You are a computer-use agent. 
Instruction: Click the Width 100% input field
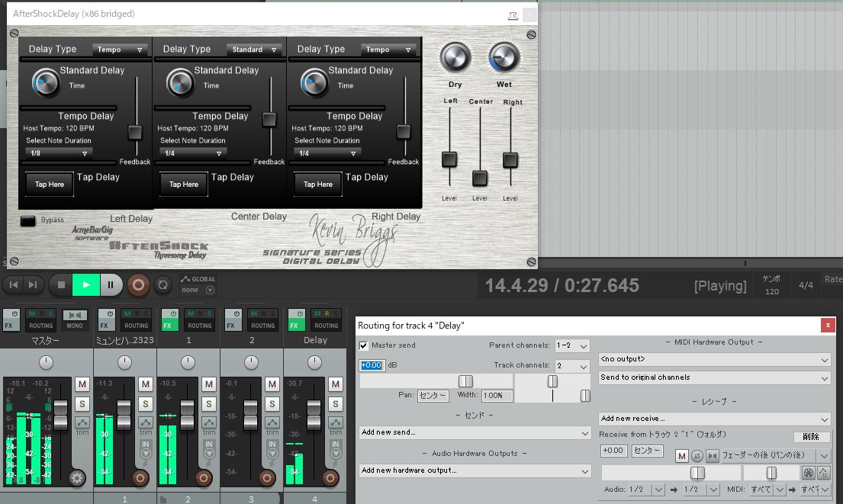[497, 396]
